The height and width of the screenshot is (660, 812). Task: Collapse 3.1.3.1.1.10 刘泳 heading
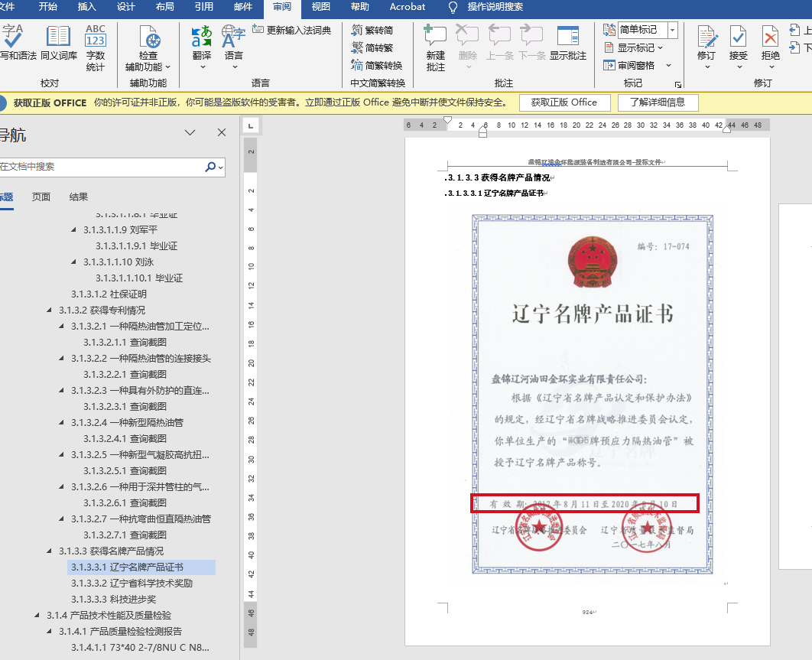click(73, 262)
